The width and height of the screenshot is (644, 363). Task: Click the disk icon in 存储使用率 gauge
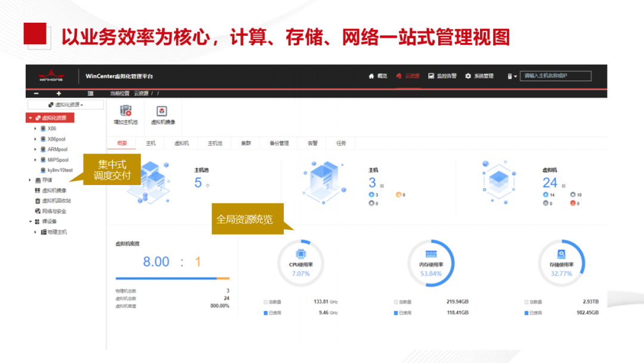(x=561, y=254)
